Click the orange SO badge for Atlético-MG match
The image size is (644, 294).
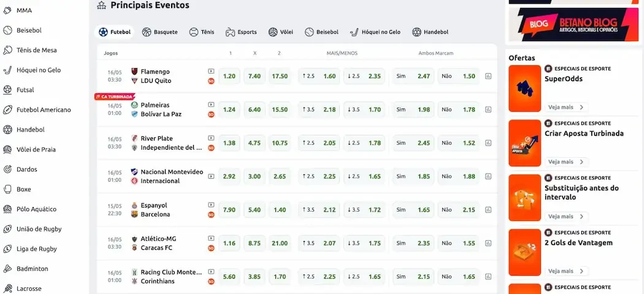pyautogui.click(x=211, y=248)
